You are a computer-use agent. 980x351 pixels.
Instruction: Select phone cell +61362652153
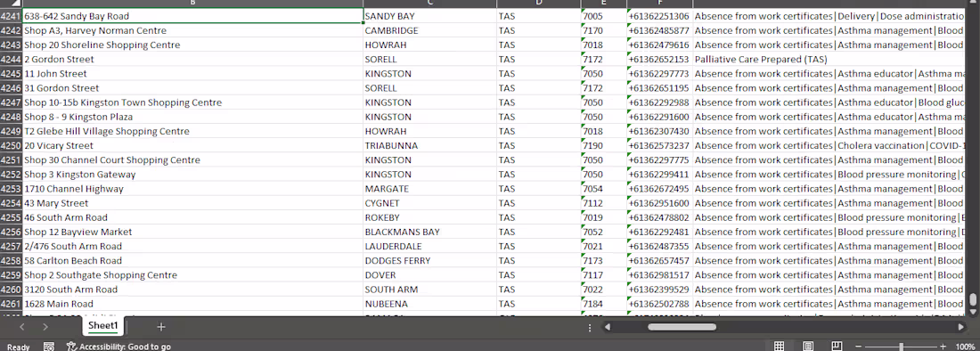660,60
